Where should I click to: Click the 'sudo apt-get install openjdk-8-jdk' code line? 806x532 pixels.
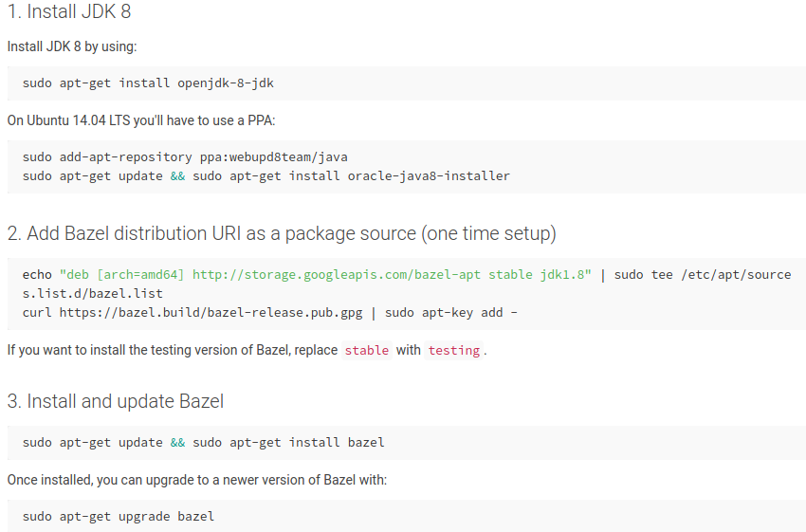(x=148, y=83)
